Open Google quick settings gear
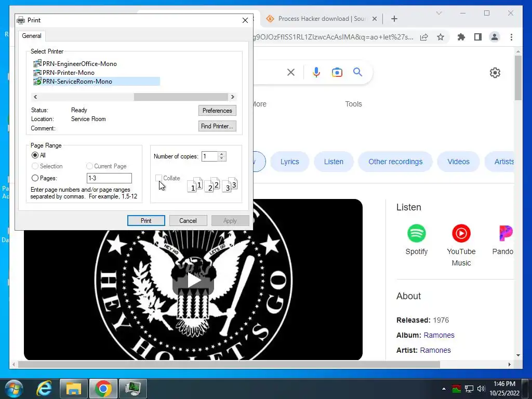Screen dimensions: 532x399 pyautogui.click(x=495, y=73)
